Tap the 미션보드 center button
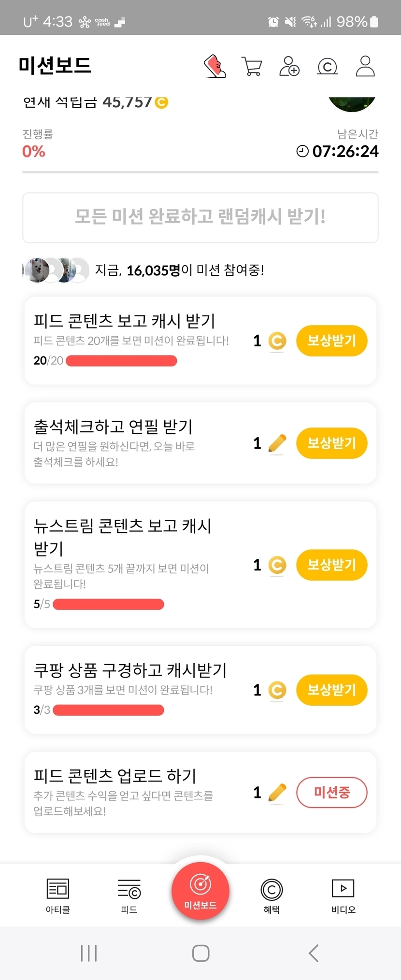Viewport: 401px width, 980px height. tap(200, 891)
